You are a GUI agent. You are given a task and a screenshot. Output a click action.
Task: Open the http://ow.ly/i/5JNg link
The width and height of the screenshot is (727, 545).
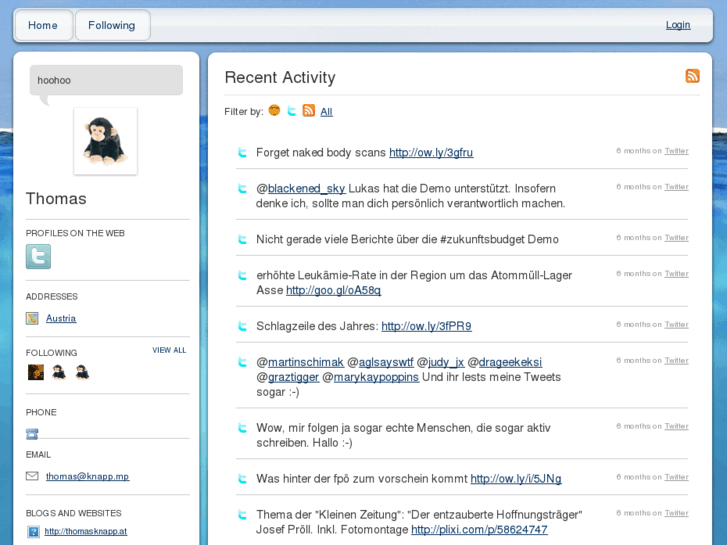(x=516, y=479)
